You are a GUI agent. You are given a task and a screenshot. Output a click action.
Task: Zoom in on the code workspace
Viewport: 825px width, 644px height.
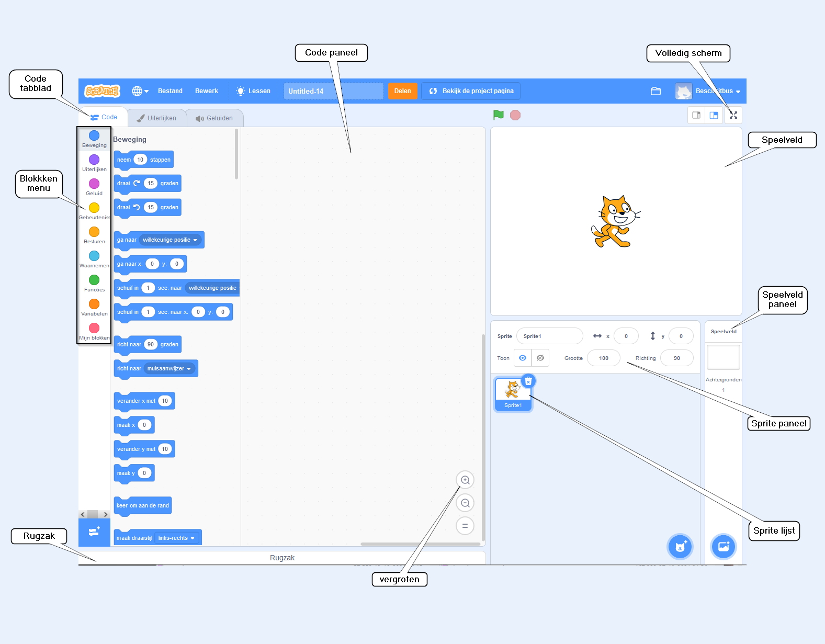pos(465,480)
